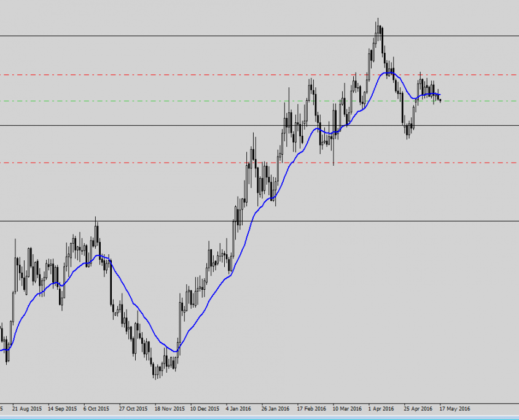
Task: Click the most recent candle on the chart
Action: 440,100
